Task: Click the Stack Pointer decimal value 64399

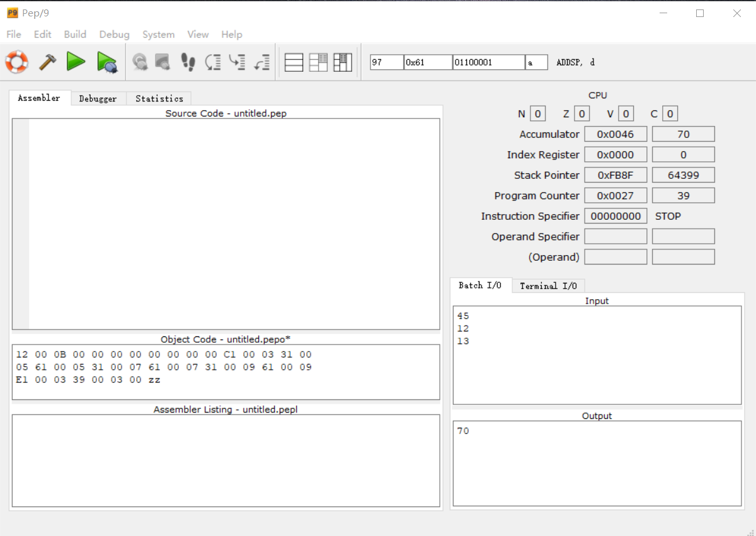Action: coord(684,175)
